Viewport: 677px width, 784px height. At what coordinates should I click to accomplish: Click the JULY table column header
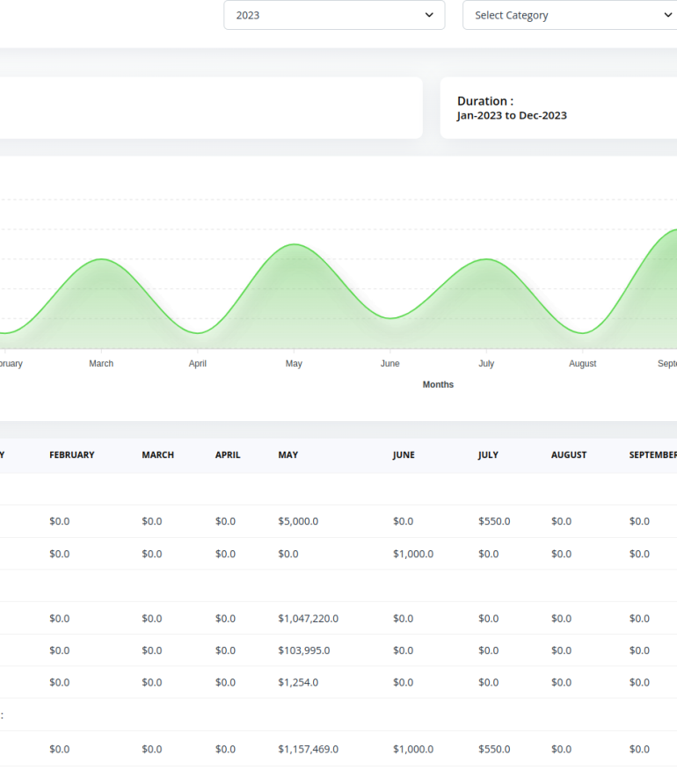[488, 455]
